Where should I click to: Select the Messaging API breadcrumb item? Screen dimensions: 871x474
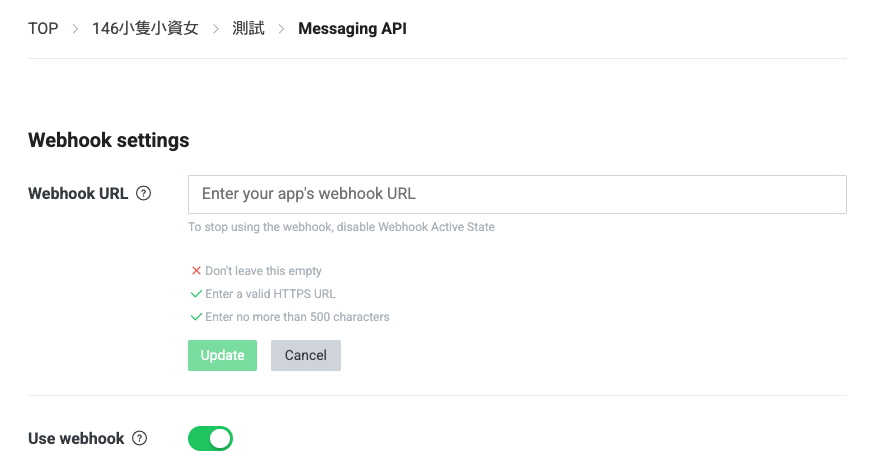point(352,29)
